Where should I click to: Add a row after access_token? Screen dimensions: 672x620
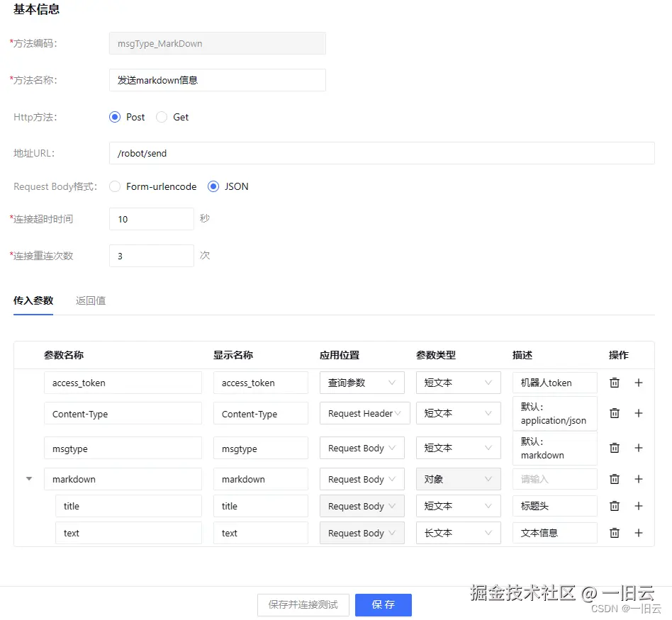(638, 383)
